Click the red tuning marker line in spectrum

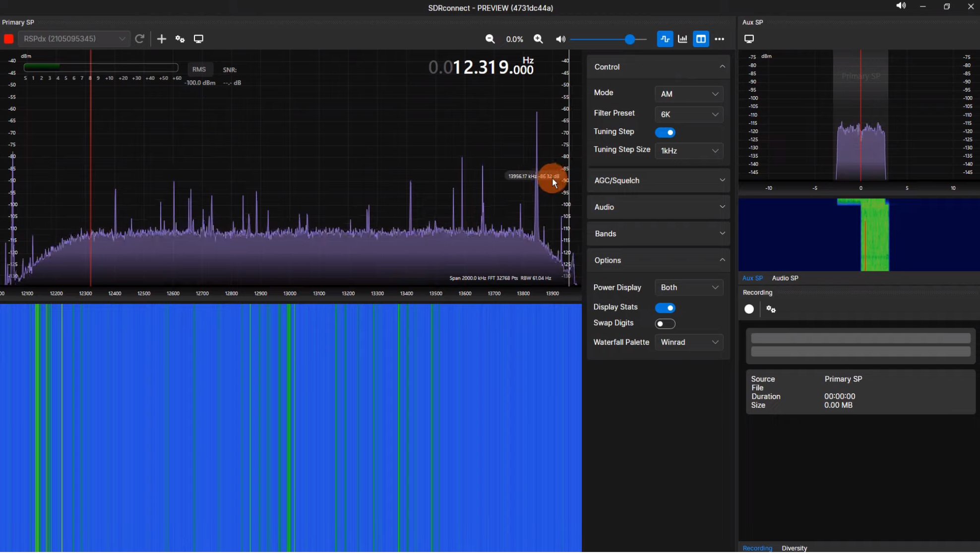click(90, 168)
